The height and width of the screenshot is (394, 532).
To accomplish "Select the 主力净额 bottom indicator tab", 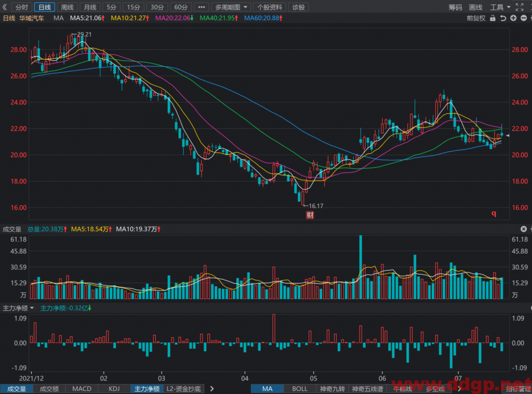I will click(x=147, y=389).
